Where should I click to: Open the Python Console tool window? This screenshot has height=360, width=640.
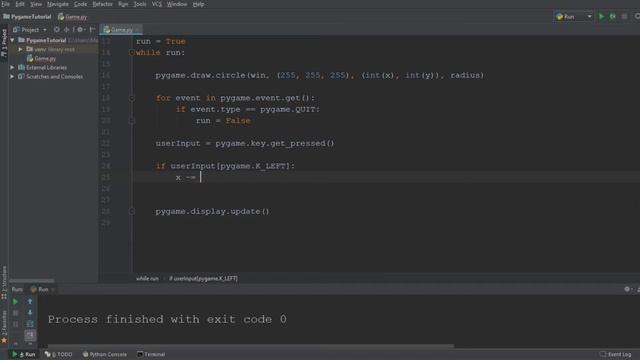104,354
